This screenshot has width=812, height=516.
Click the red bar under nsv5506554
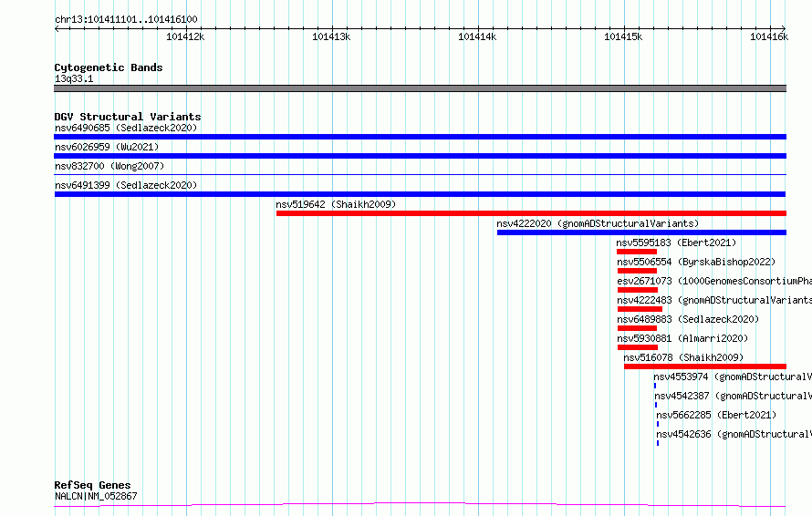(637, 271)
